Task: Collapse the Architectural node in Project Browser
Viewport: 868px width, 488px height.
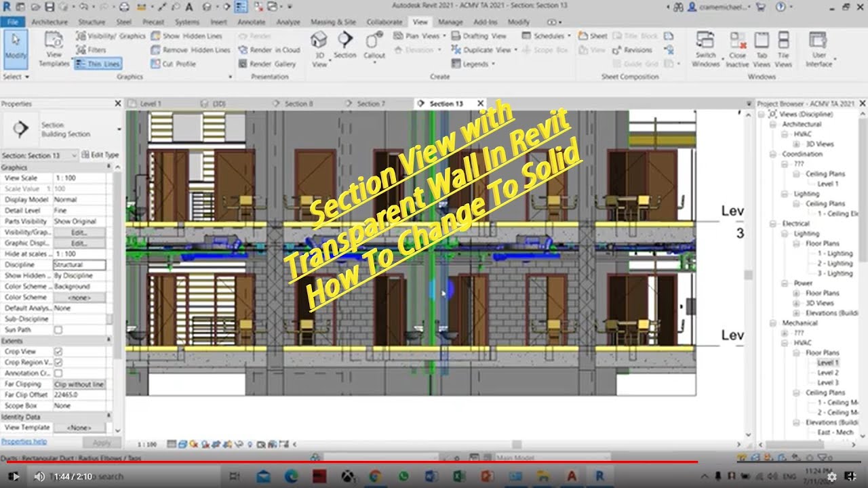Action: [x=773, y=125]
